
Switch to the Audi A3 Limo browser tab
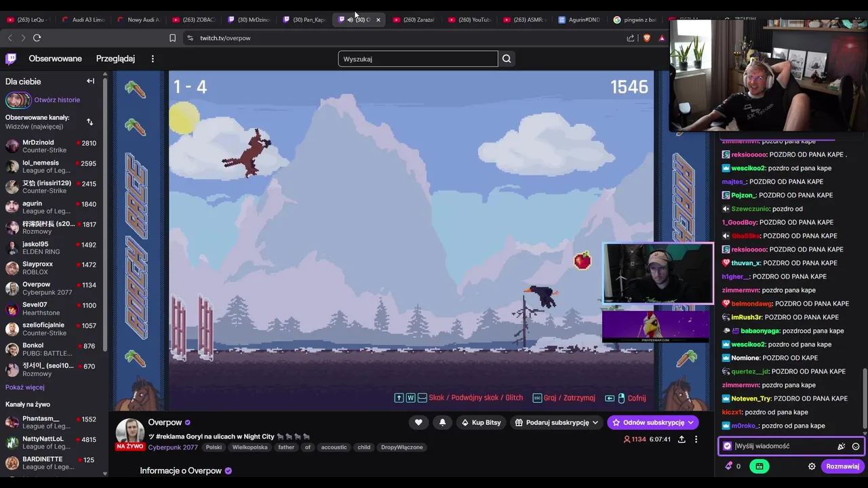pos(84,20)
